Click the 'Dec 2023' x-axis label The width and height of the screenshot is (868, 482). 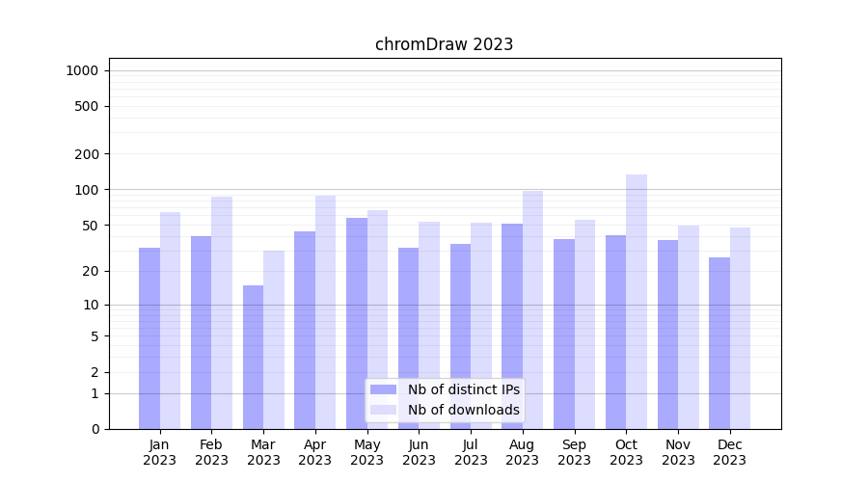click(x=730, y=452)
